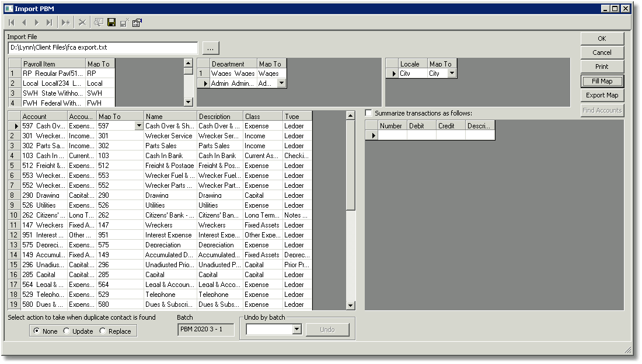Select the Update duplicate contact option
Image resolution: width=642 pixels, height=364 pixels.
[67, 331]
